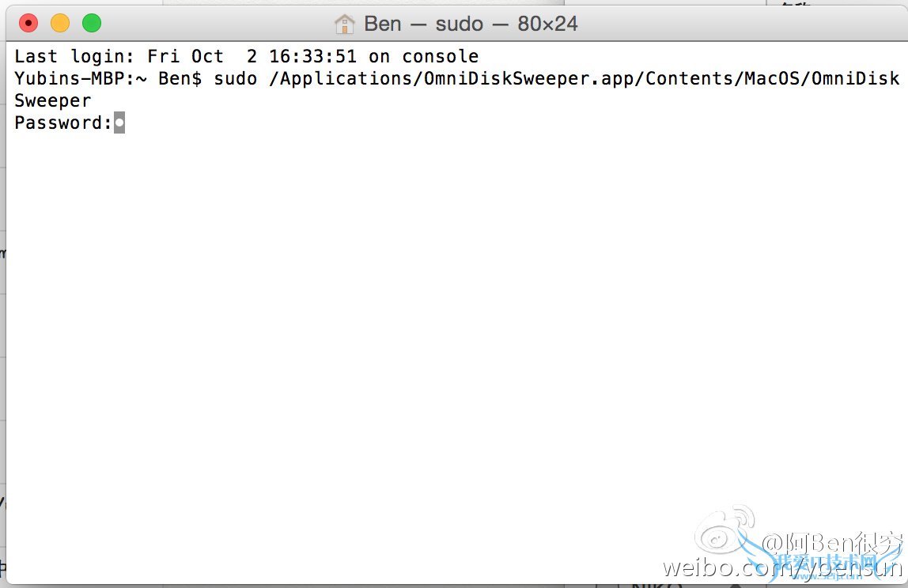The image size is (908, 588).
Task: Click the "Yubins-MBP:~ Ben$" shell prompt
Action: click(108, 79)
